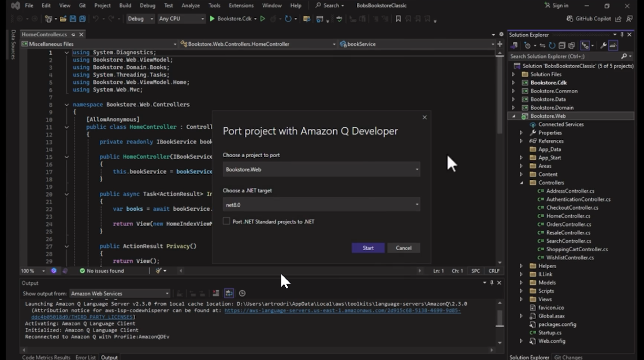Click the Restart circular arrow toolbar icon
The image size is (644, 360).
point(288,18)
